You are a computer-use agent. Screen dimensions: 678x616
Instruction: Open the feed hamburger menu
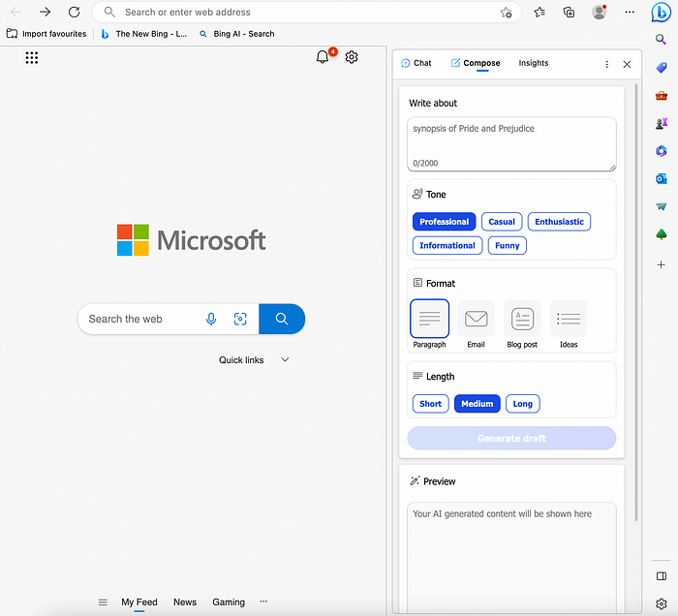(103, 602)
